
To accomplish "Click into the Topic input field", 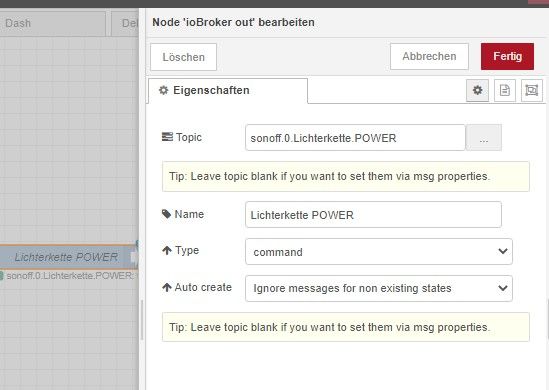I will [355, 138].
